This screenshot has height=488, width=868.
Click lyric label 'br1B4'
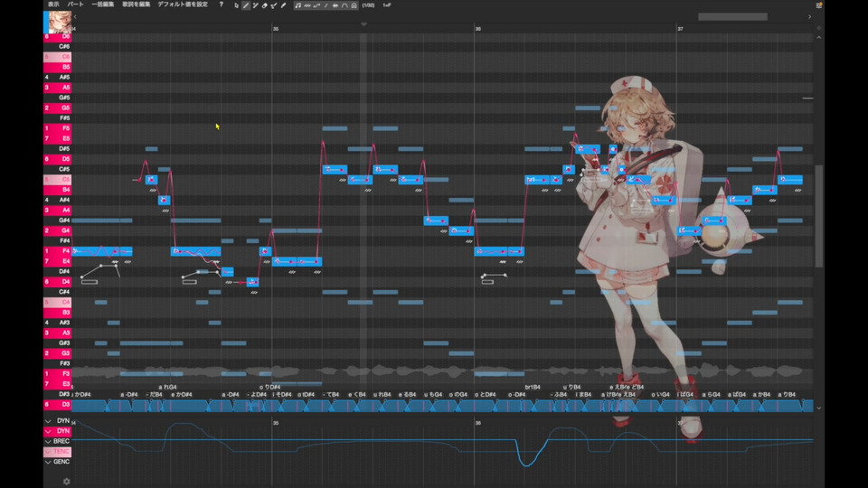point(533,388)
